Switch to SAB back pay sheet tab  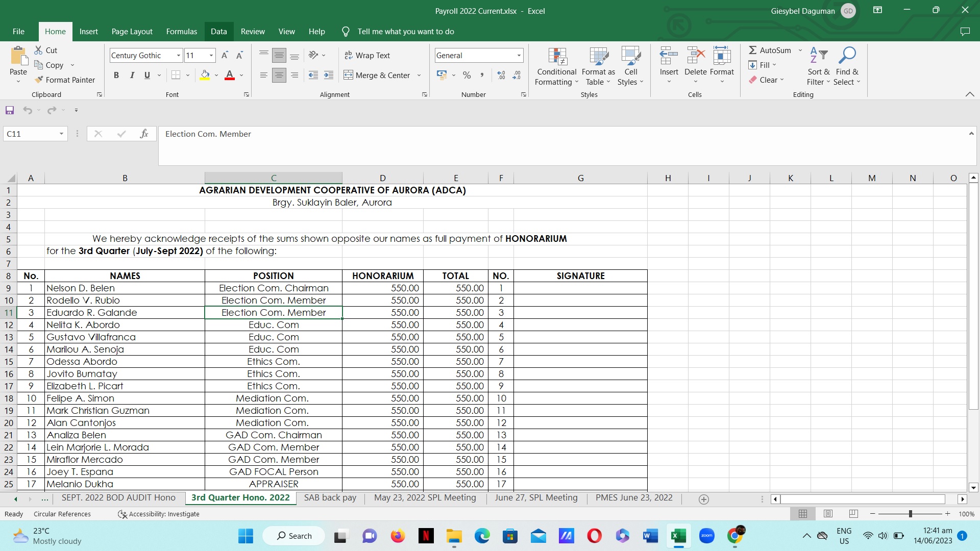(330, 497)
